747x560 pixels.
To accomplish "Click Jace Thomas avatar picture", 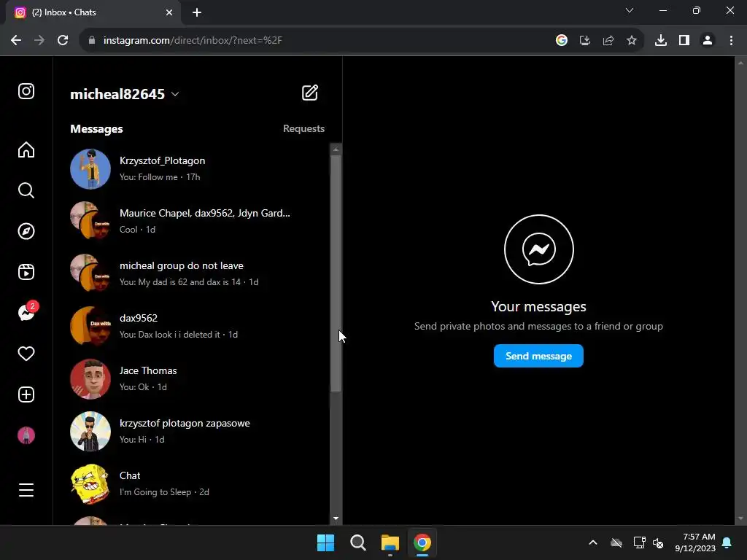I will coord(90,379).
